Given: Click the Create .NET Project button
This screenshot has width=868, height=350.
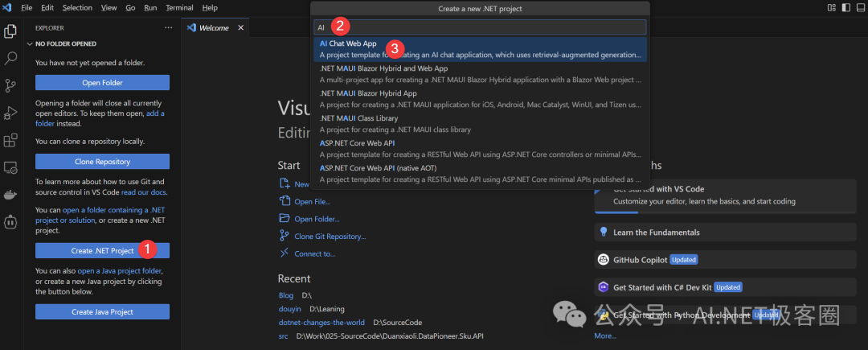Looking at the screenshot, I should [102, 250].
